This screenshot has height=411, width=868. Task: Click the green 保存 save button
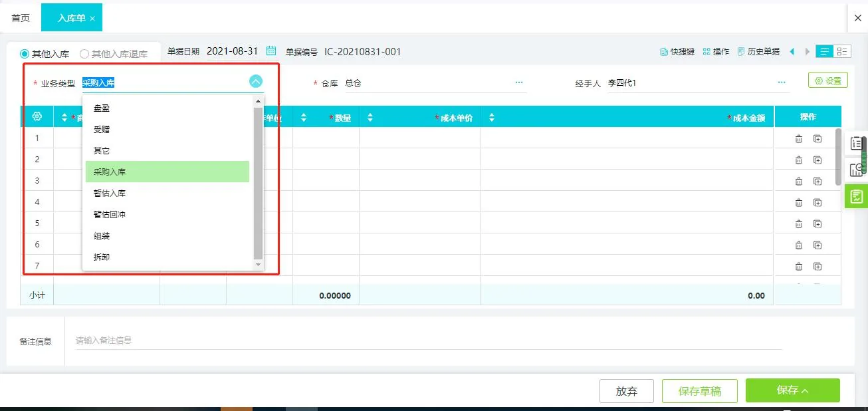tap(793, 390)
